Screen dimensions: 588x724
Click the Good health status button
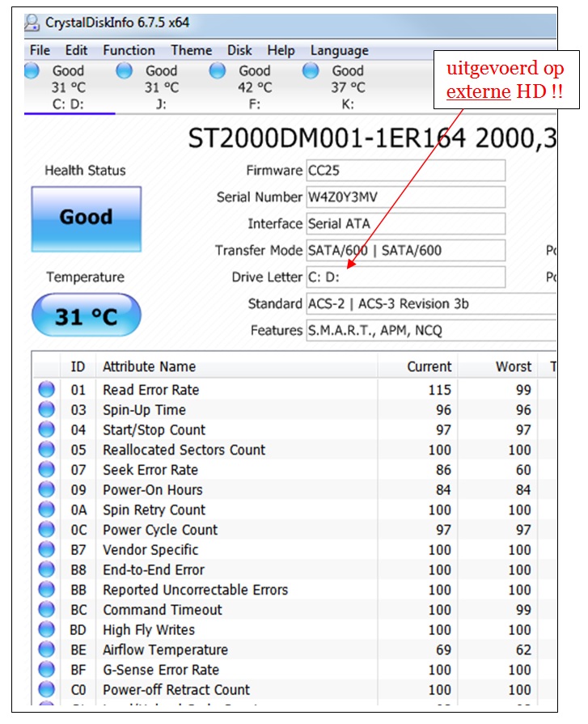pyautogui.click(x=87, y=219)
